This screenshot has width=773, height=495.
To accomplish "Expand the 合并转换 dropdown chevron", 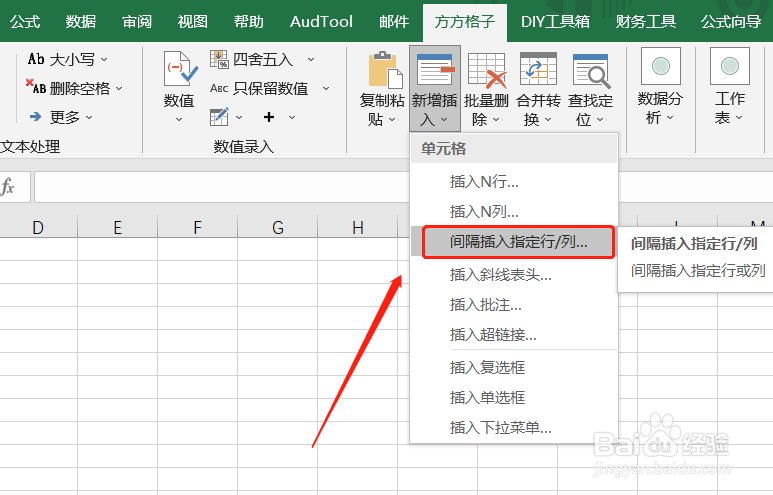I will 548,119.
